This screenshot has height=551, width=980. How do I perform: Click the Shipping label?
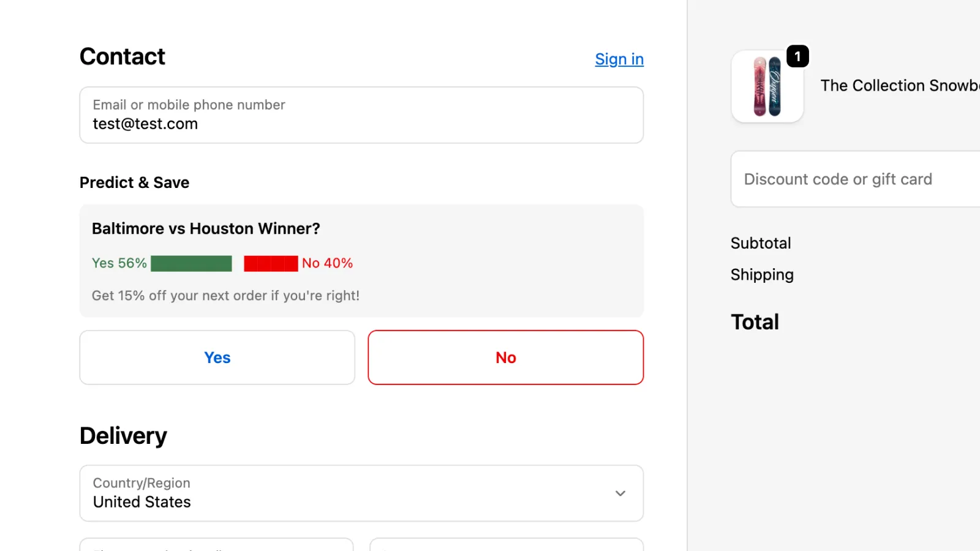pyautogui.click(x=762, y=275)
